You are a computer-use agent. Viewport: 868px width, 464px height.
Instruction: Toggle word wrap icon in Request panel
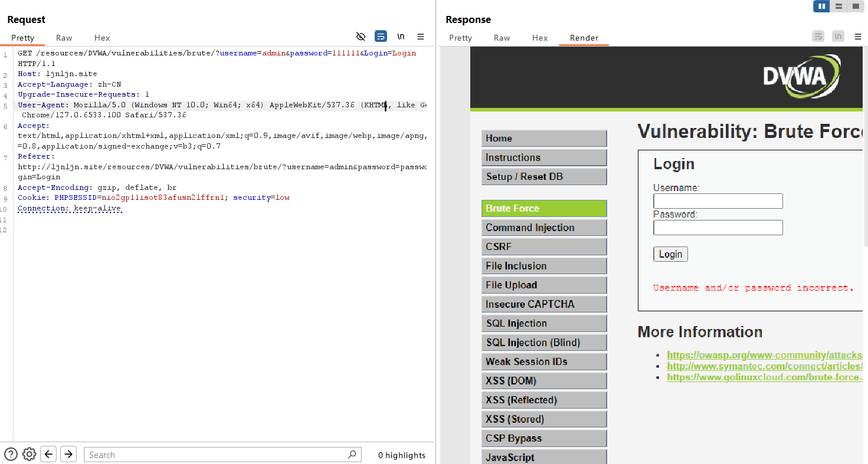(381, 37)
